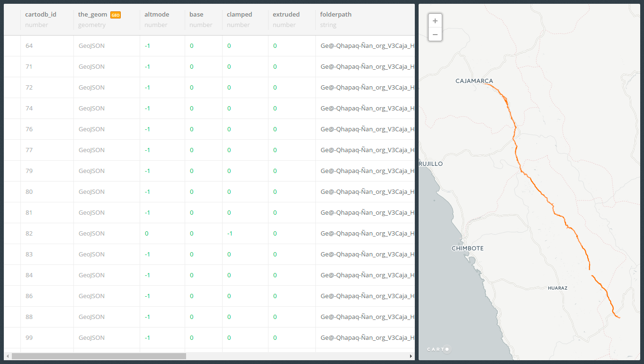Click altmode value -1 in row 71
The width and height of the screenshot is (644, 364).
coord(147,67)
